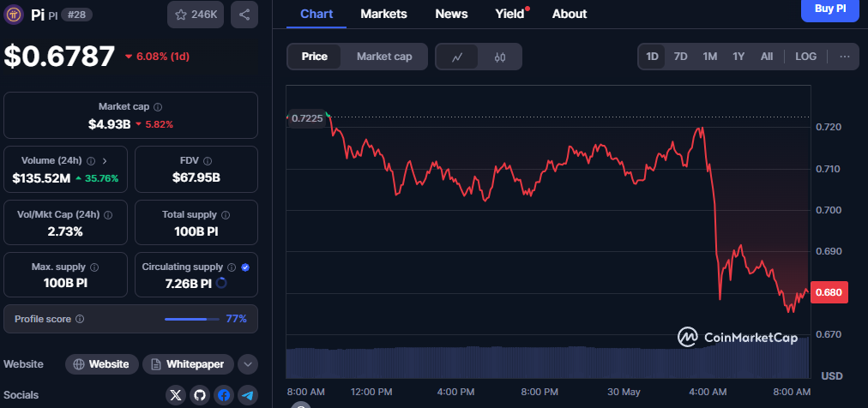This screenshot has height=408, width=868.
Task: Open Profile score info icon
Action: click(80, 319)
